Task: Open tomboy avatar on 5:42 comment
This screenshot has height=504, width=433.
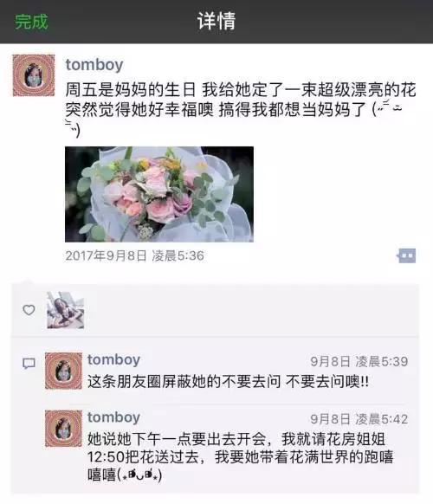Action: 63,429
